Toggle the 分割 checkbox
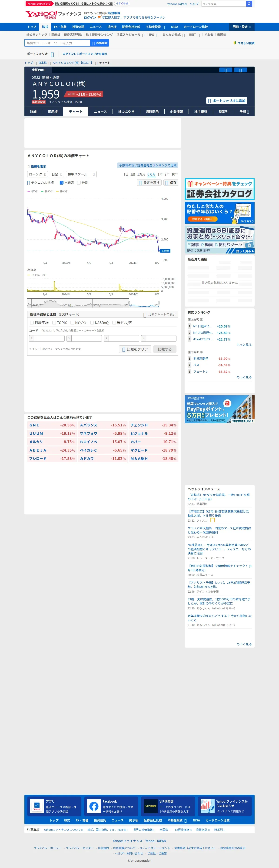This screenshot has width=279, height=868. point(79,183)
